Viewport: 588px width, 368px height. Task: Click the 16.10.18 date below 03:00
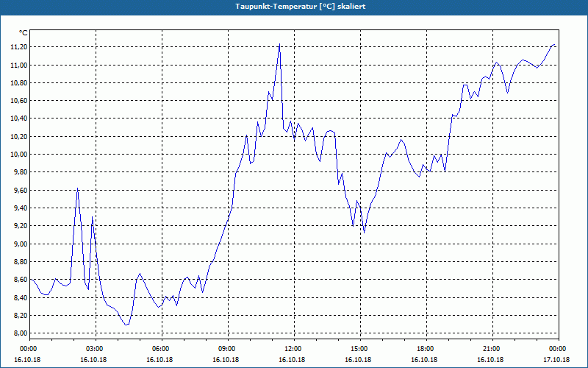point(93,360)
